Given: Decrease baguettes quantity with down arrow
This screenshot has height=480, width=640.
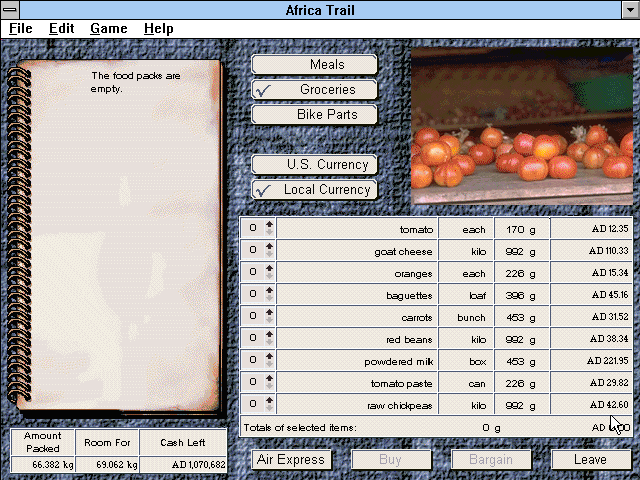Looking at the screenshot, I should pos(269,298).
